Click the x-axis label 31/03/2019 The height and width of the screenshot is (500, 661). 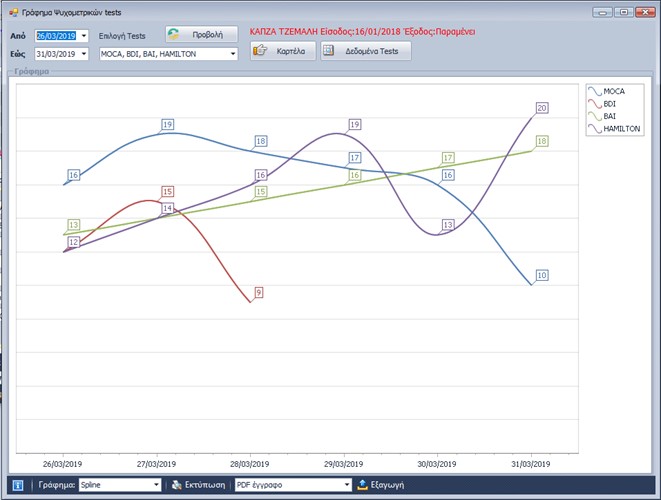pyautogui.click(x=531, y=465)
